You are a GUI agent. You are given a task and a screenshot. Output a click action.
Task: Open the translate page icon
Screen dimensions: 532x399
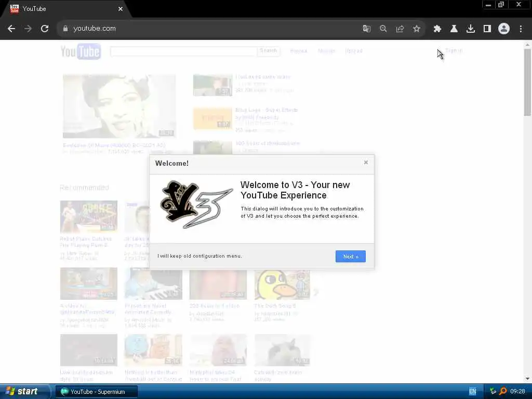[x=366, y=29]
